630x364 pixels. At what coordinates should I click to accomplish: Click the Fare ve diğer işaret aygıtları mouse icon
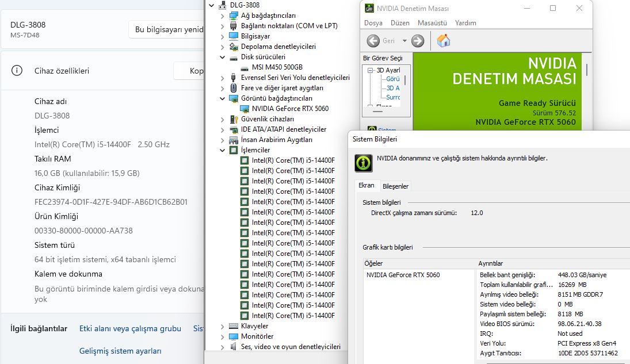pyautogui.click(x=234, y=88)
